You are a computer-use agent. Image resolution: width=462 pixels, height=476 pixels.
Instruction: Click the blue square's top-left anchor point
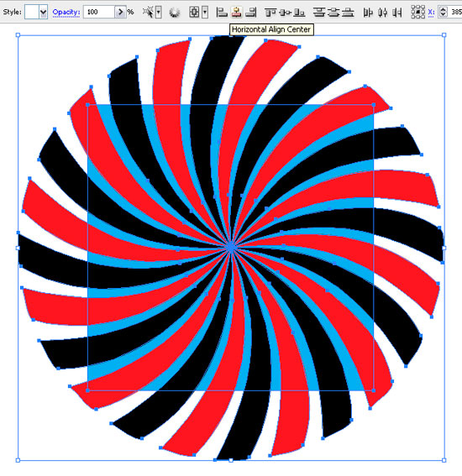pos(88,105)
